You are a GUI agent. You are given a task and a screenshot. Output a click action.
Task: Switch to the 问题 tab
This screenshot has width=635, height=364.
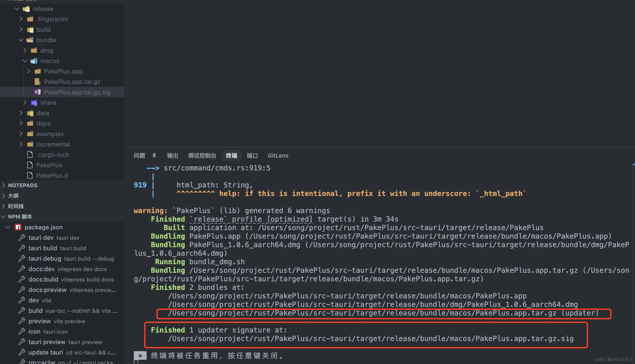pos(140,155)
